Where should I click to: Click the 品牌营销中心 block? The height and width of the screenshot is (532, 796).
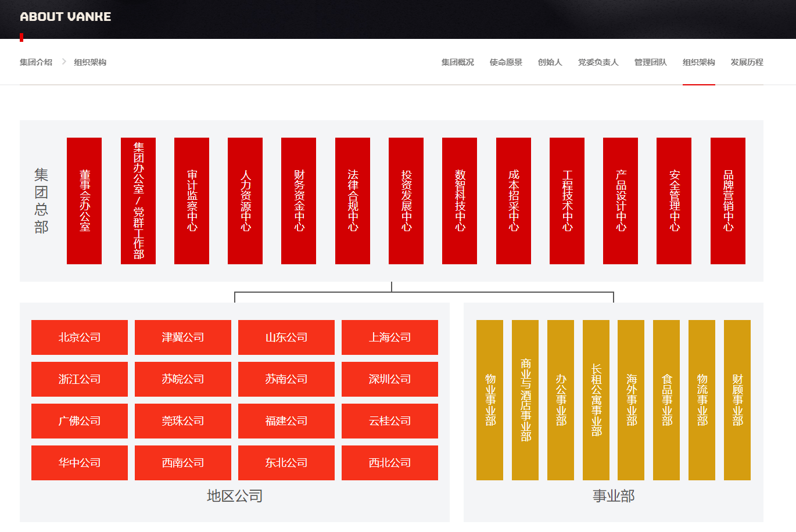(728, 201)
